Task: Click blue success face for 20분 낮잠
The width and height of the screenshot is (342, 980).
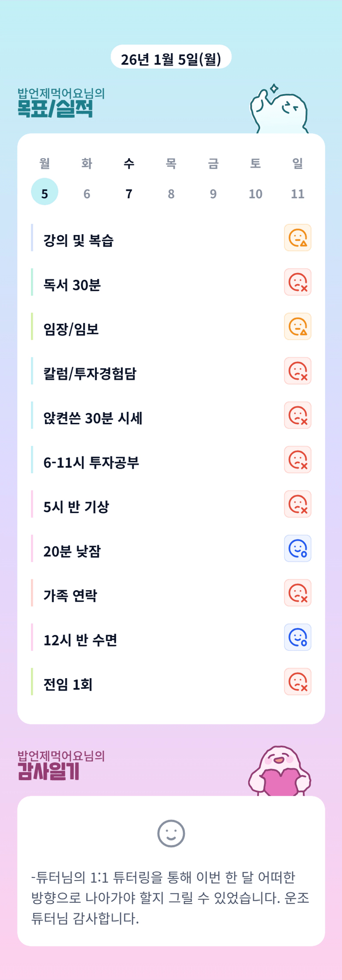Action: [297, 548]
